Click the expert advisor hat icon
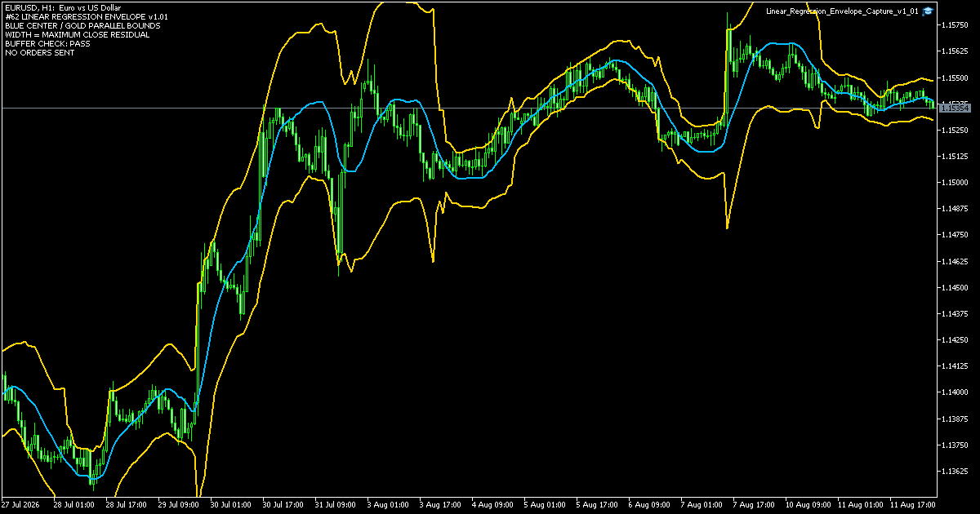980x514 pixels. click(928, 11)
